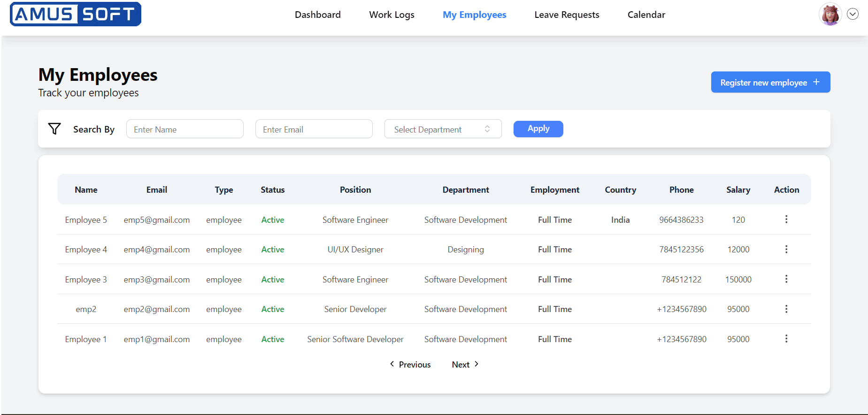The height and width of the screenshot is (415, 868).
Task: Click UI/UX Designer position cell
Action: point(355,250)
